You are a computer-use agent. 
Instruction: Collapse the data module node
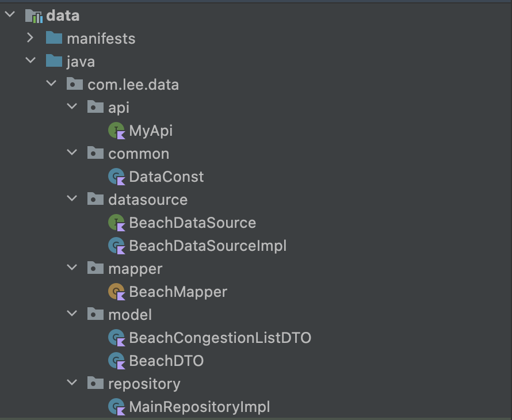coord(10,14)
